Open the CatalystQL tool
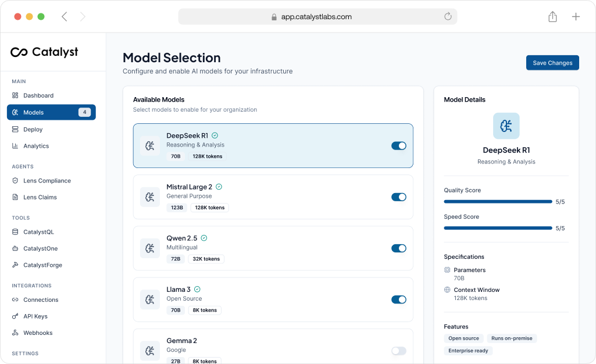Viewport: 596px width, 364px height. coord(51,232)
